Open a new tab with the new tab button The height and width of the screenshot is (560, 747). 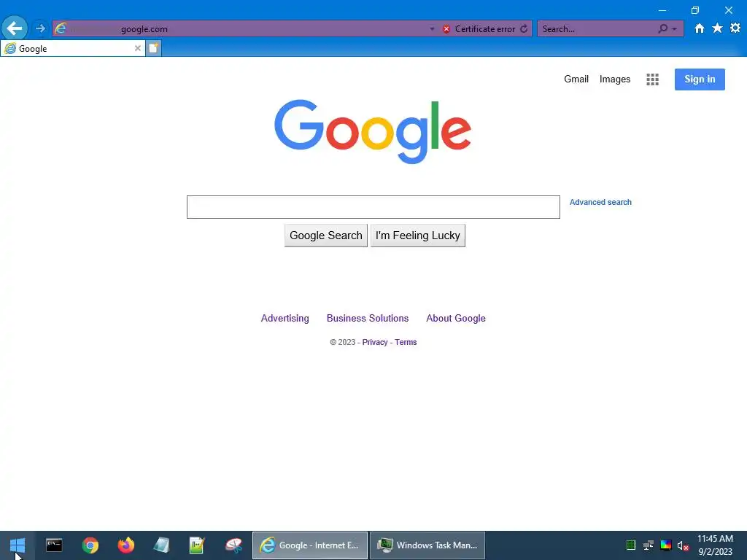click(153, 48)
